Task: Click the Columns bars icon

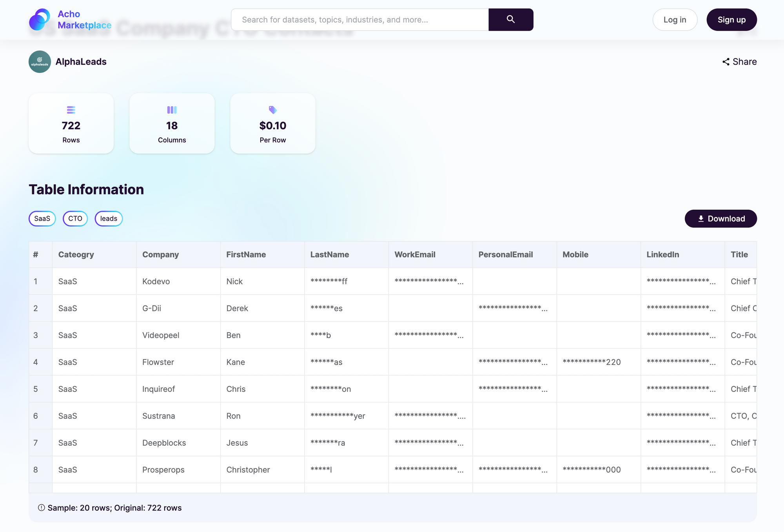Action: (x=172, y=110)
